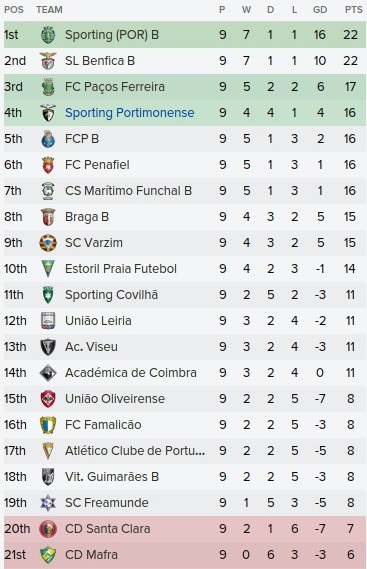Open the Sporting Portimonense team link
The height and width of the screenshot is (569, 367).
(x=130, y=113)
